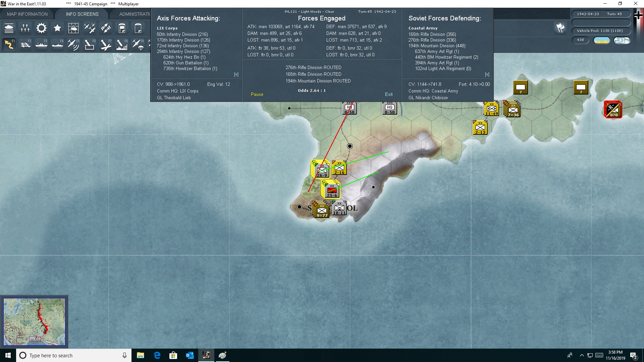Open the Air Doctrine aircraft icon

click(90, 28)
